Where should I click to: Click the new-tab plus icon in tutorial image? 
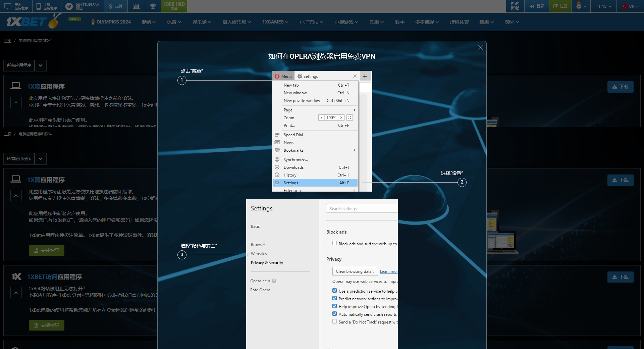(365, 76)
